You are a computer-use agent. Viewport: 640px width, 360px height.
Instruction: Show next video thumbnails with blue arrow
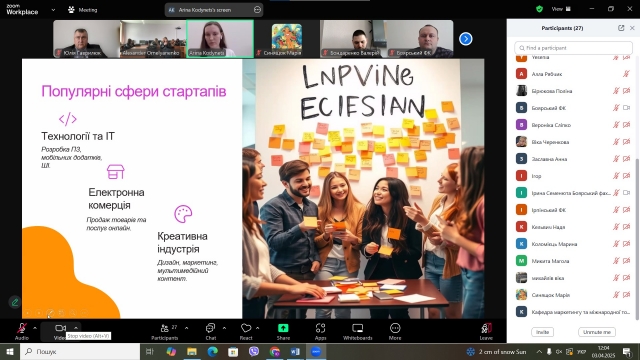point(465,39)
